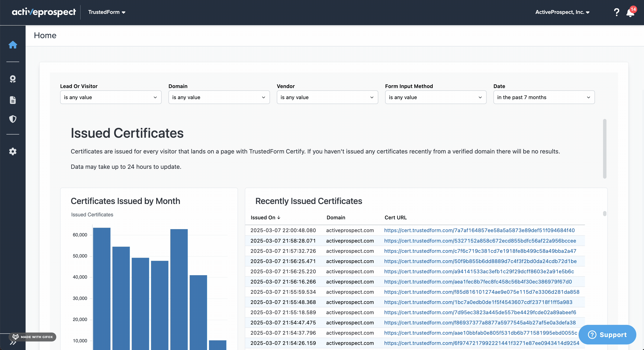
Task: Open the Home icon in sidebar
Action: [13, 45]
